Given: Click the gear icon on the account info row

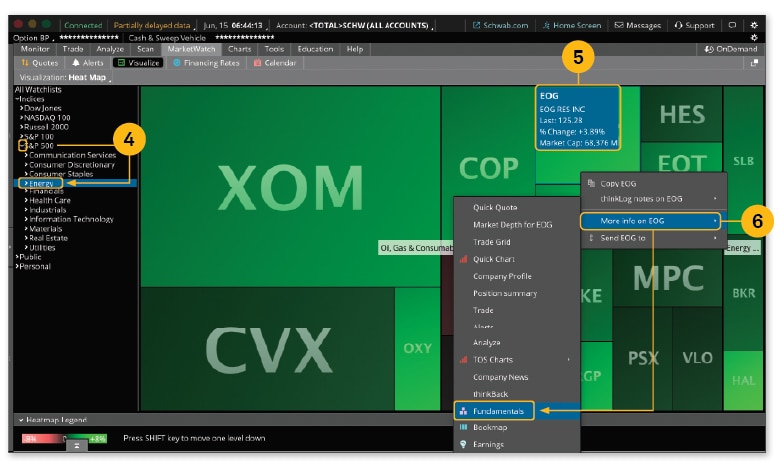Looking at the screenshot, I should coord(754,37).
